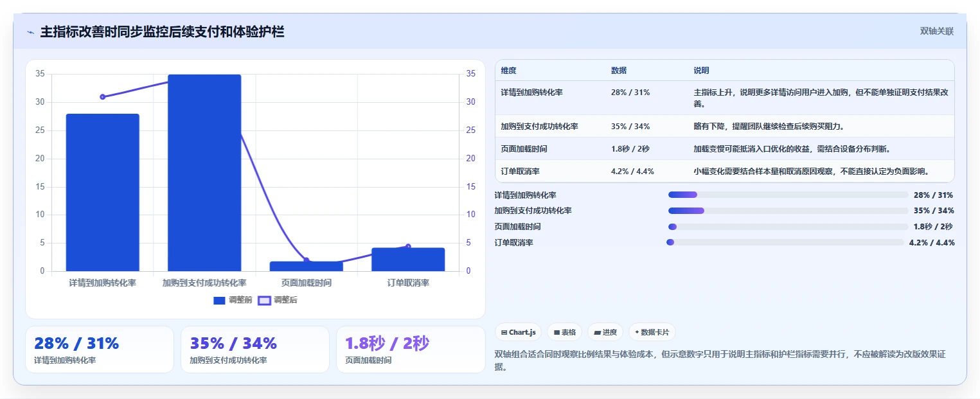Click the 表格 chip

pos(564,332)
